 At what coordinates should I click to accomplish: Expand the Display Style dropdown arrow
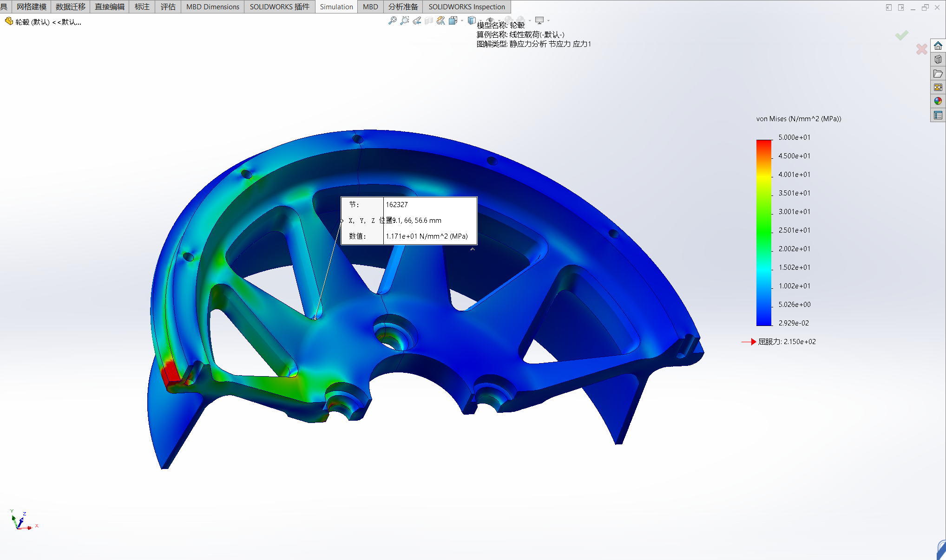[481, 20]
